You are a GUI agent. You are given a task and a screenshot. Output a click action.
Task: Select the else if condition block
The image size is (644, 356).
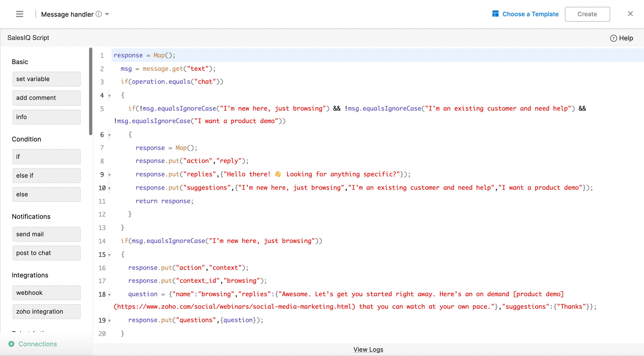[47, 176]
